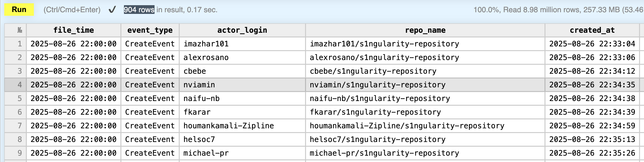Click the file_time cell in houmankamali-Zipline's row
644x162 pixels.
74,126
